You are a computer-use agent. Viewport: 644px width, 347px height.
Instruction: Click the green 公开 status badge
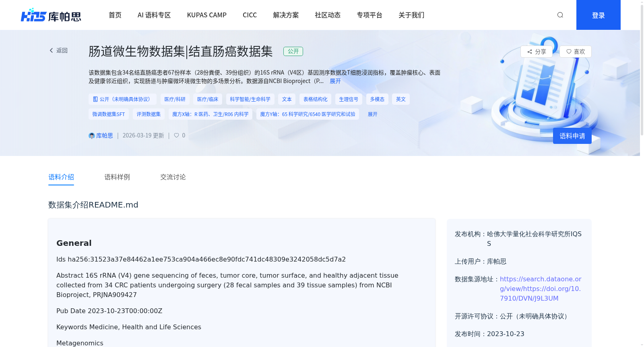point(293,51)
